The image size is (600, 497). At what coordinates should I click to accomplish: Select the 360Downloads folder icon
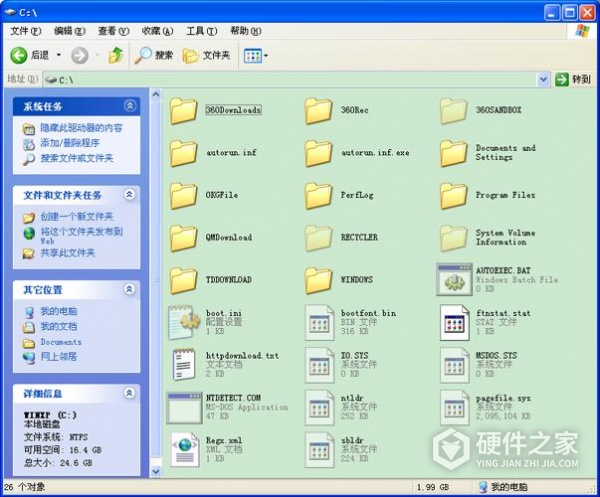point(183,111)
